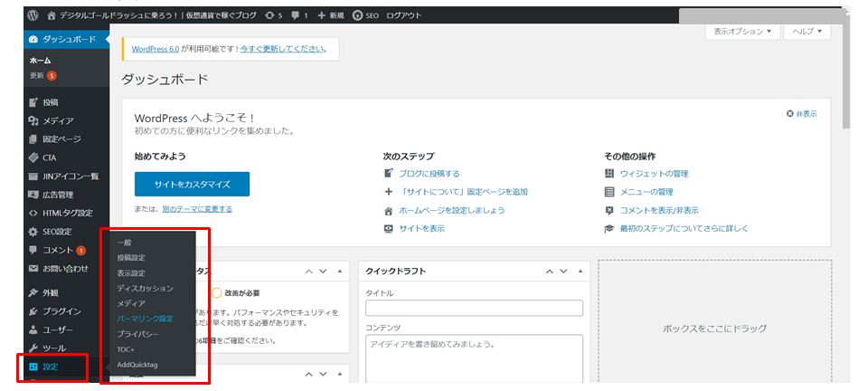Open the 表示オプション dropdown
This screenshot has width=868, height=391.
(x=742, y=32)
